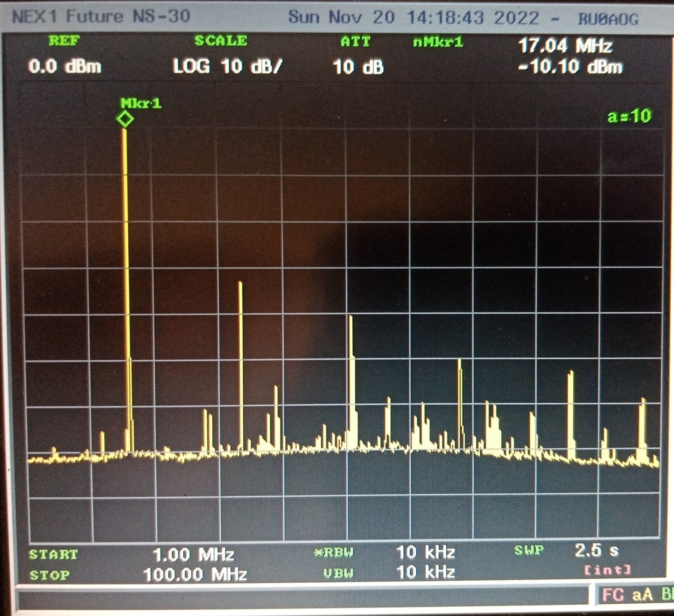Click the a=10 averaging indicator

pos(629,116)
